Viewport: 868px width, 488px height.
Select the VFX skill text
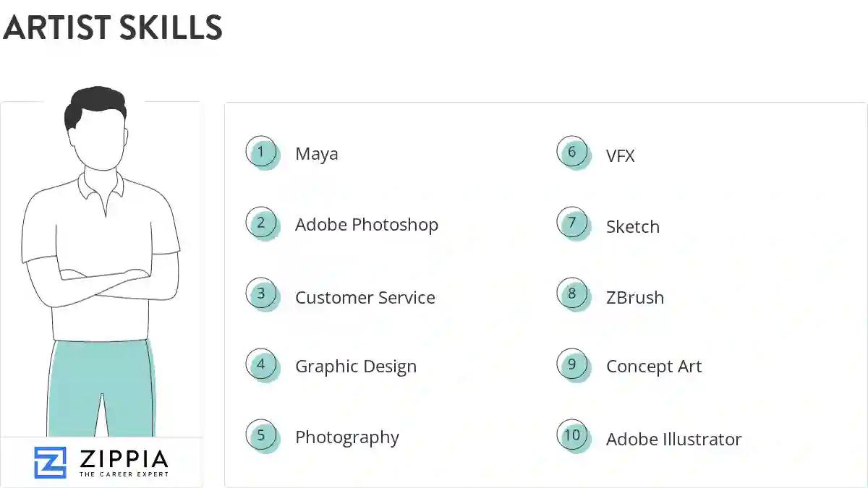click(x=621, y=155)
